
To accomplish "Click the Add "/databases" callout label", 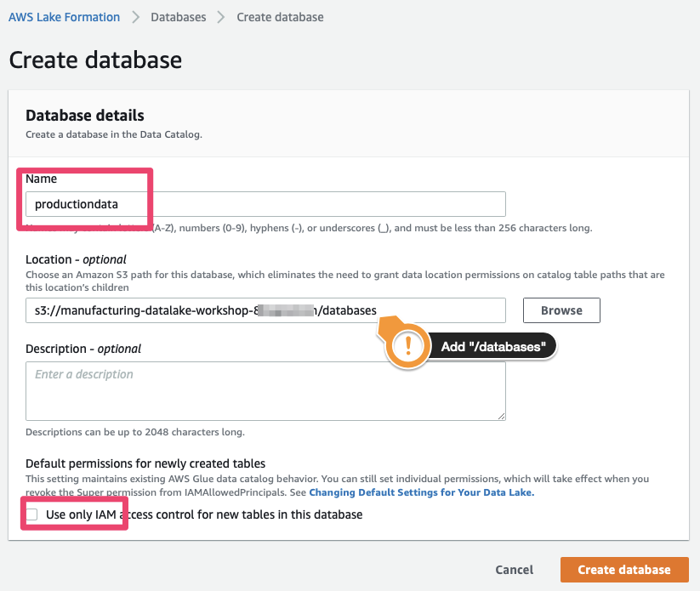I will [x=492, y=346].
